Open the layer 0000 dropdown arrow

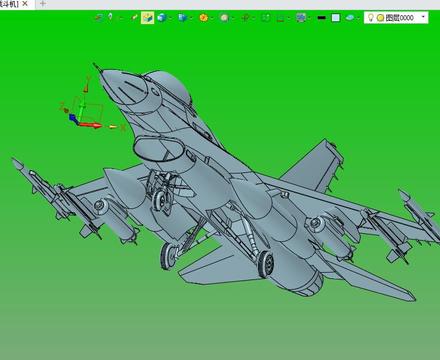pyautogui.click(x=423, y=17)
